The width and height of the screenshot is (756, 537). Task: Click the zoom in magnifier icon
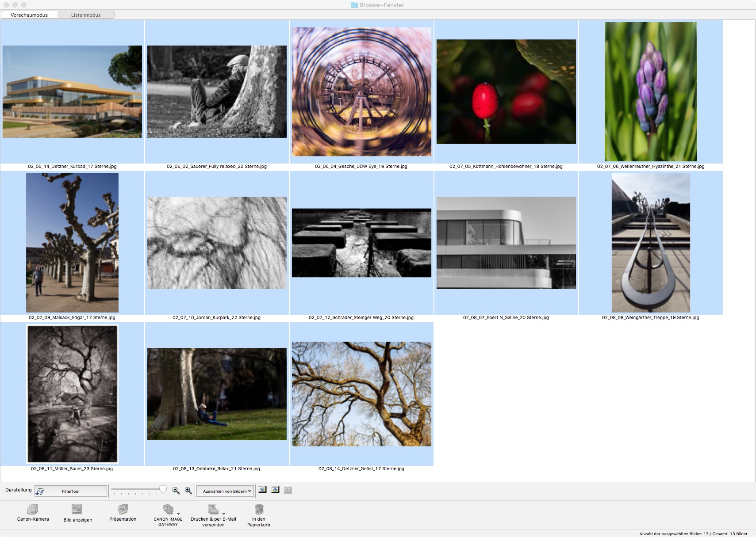coord(188,491)
